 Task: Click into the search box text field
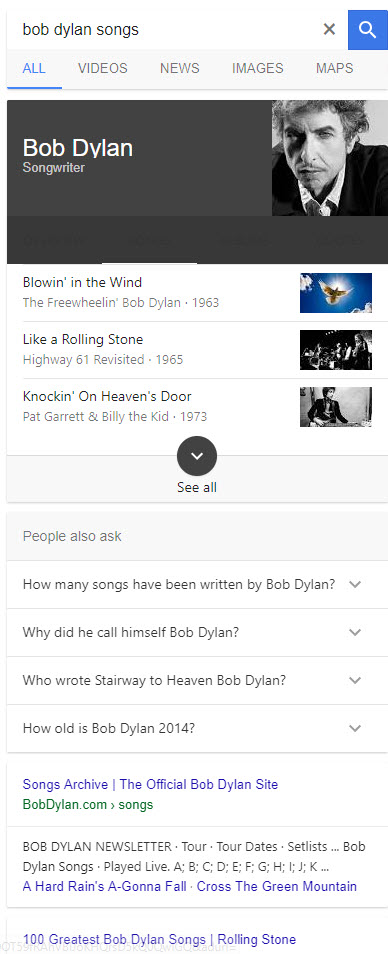point(164,29)
